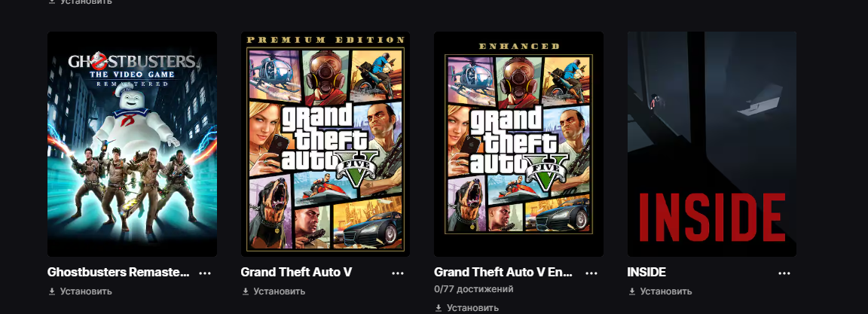Select the Ghostbusters Remastered cover art
The height and width of the screenshot is (314, 868).
pyautogui.click(x=132, y=144)
